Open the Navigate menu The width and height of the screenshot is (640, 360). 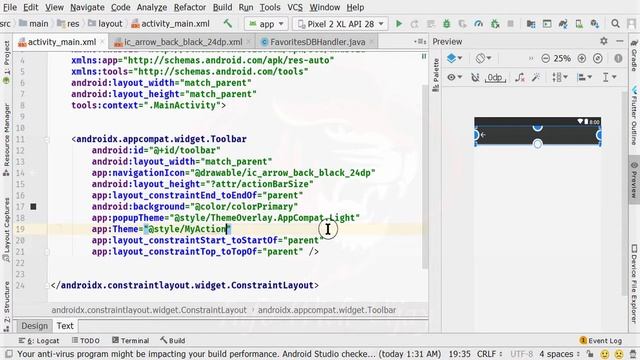coord(87,7)
